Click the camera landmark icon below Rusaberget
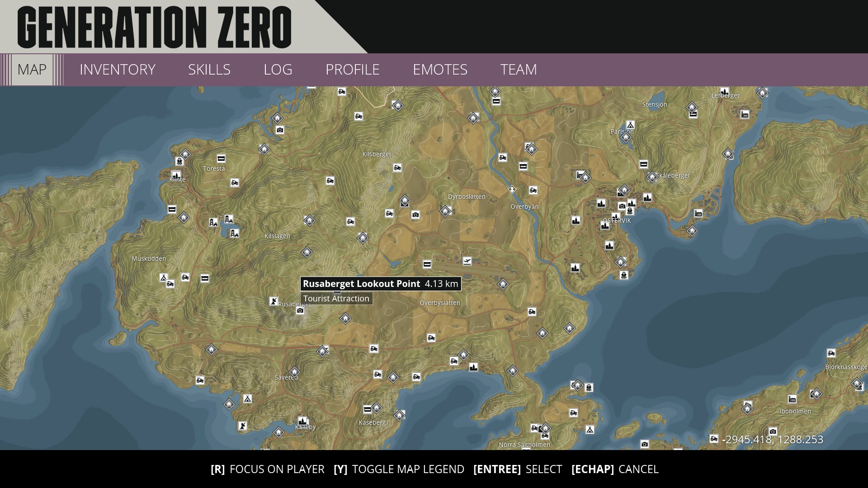This screenshot has height=488, width=868. 300,311
